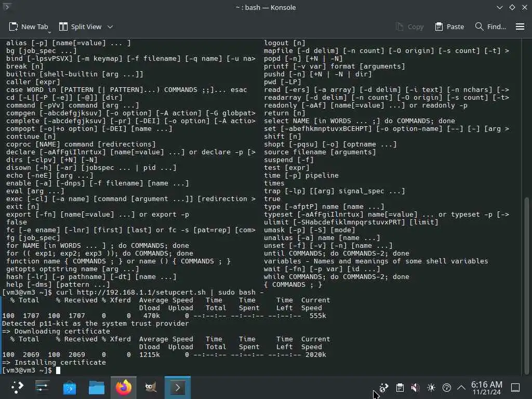This screenshot has width=532, height=399.
Task: Open the clipboard tray icon
Action: [x=400, y=388]
